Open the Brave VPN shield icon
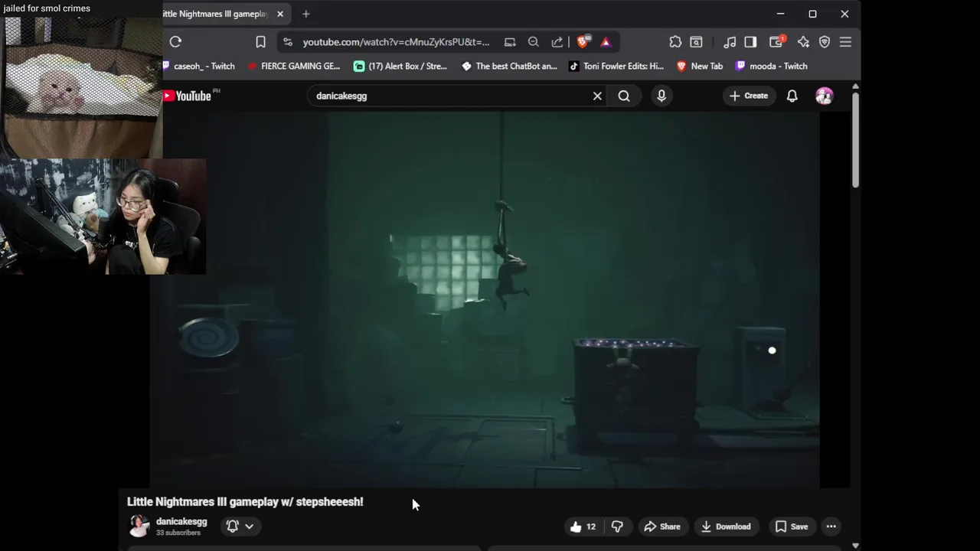Image resolution: width=980 pixels, height=551 pixels. [x=825, y=42]
